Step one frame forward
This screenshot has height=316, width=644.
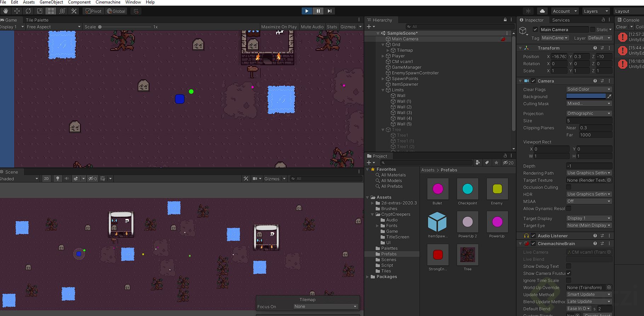tap(329, 11)
